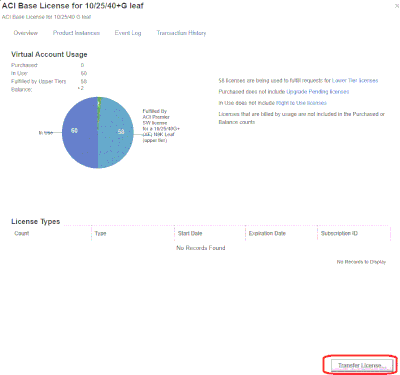The image size is (400, 375).
Task: Click the No Records Found message
Action: click(201, 248)
